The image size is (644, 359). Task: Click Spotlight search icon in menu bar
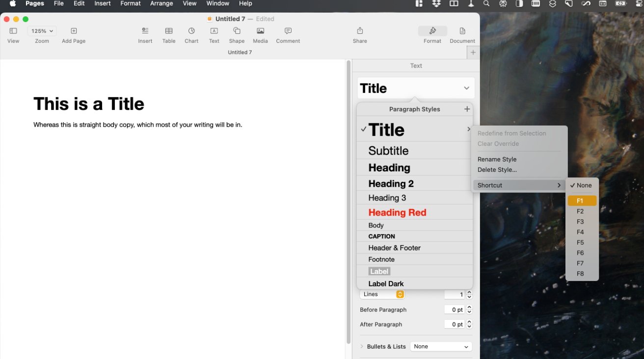486,3
